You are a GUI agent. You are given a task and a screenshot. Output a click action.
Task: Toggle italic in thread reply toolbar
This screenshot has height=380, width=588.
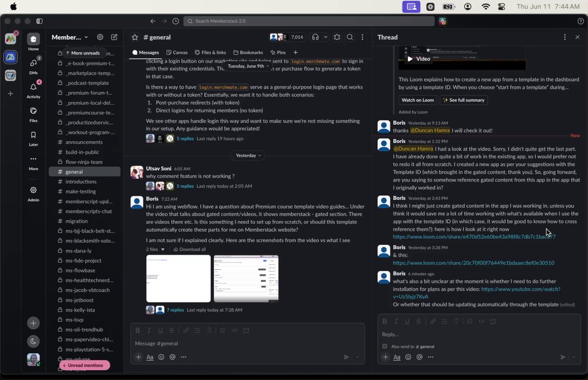pyautogui.click(x=396, y=321)
